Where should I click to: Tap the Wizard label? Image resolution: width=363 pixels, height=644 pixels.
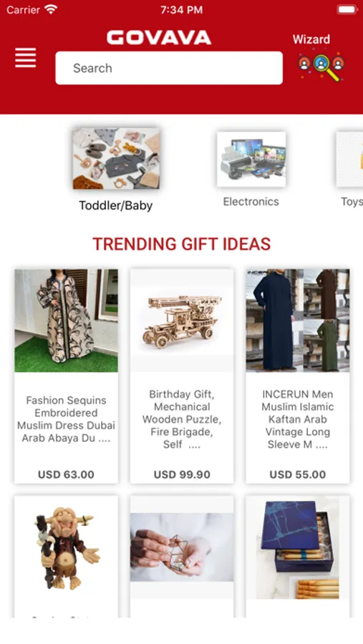coord(311,39)
